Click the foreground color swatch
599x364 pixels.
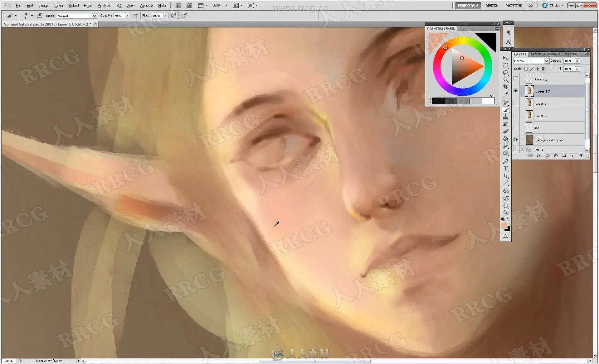(504, 225)
